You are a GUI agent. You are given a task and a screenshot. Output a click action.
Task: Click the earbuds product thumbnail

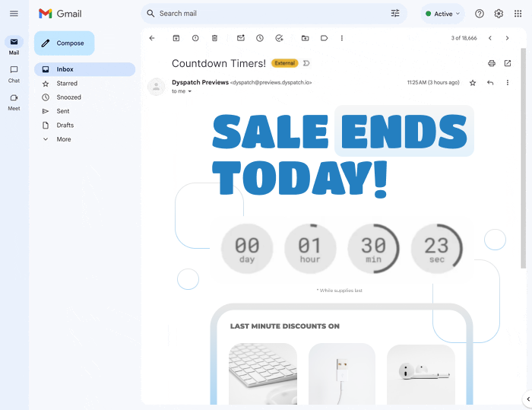pos(421,374)
